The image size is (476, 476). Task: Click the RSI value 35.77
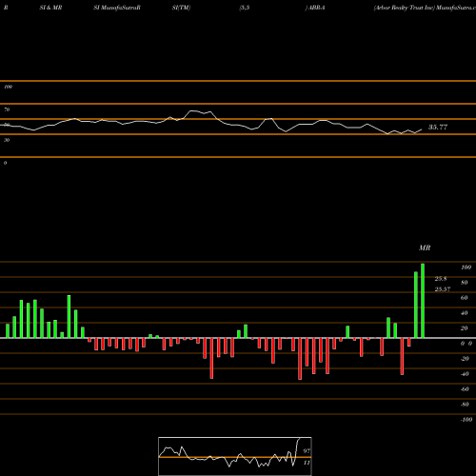tap(438, 128)
